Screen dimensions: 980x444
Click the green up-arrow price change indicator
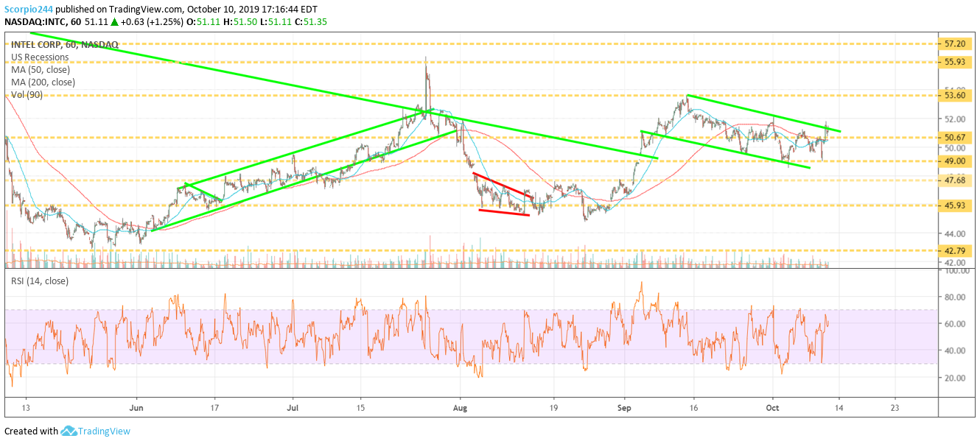[116, 22]
